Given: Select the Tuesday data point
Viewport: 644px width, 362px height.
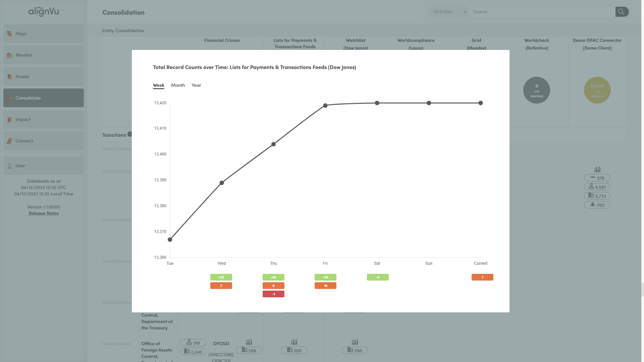Looking at the screenshot, I should 170,240.
